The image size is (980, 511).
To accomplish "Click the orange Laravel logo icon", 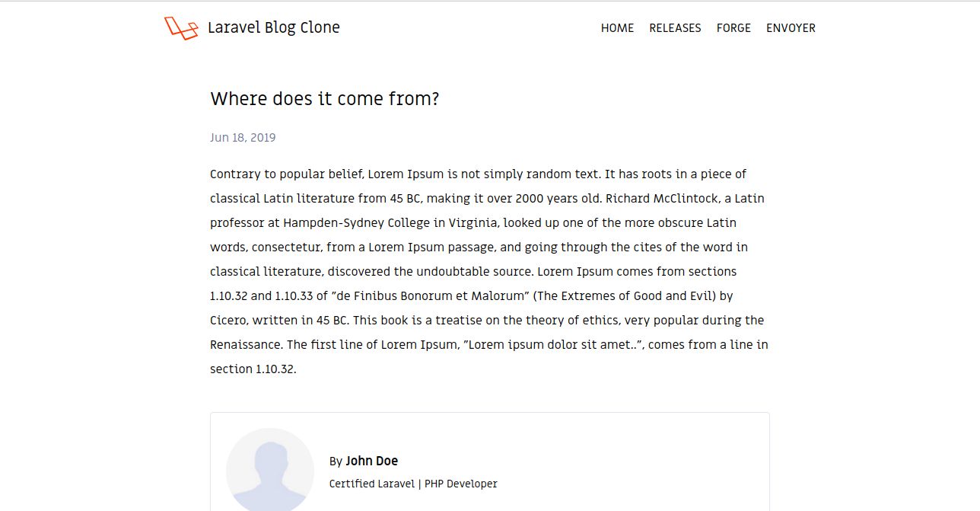I will pos(181,28).
